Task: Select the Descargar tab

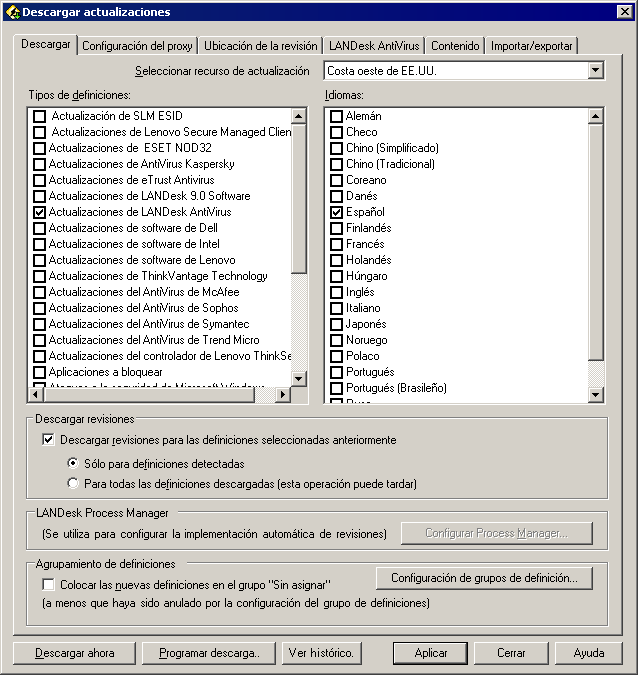Action: tap(46, 44)
